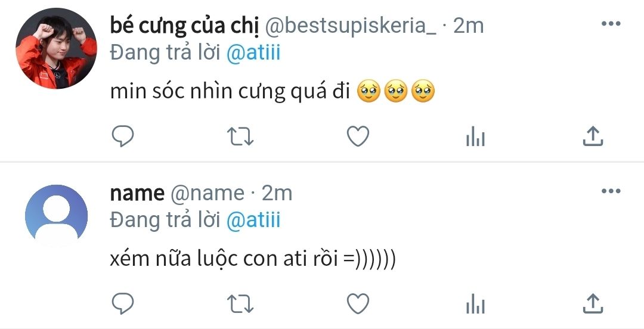The height and width of the screenshot is (329, 644).
Task: Reply to the bestsupiskeria_ tweet
Action: click(123, 138)
